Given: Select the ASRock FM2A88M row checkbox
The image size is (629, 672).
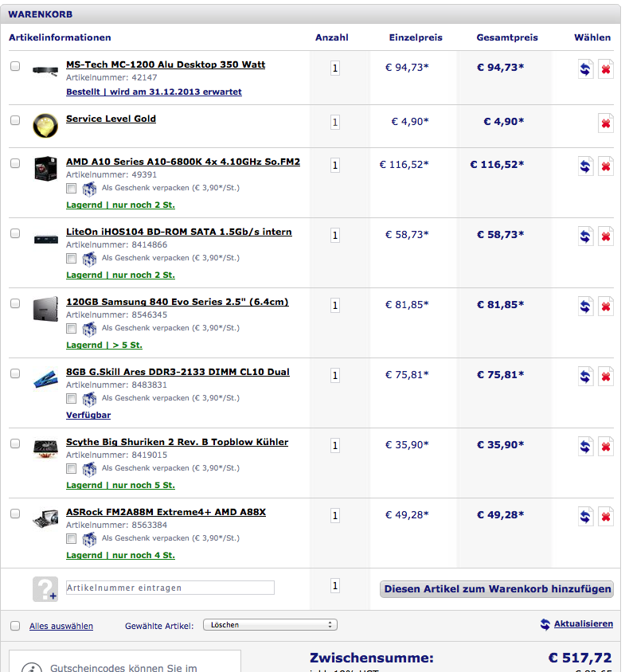Looking at the screenshot, I should coord(15,514).
